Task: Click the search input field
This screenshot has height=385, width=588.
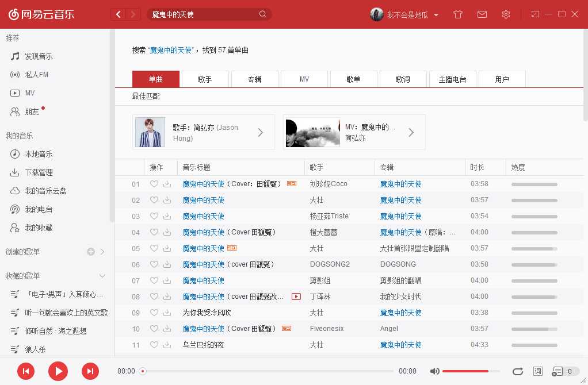Action: [x=204, y=14]
